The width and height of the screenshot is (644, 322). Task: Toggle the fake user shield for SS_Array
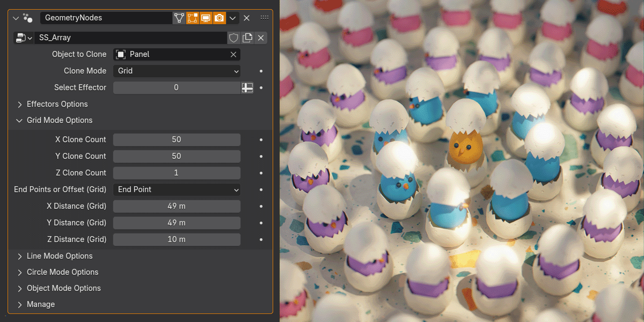pyautogui.click(x=233, y=38)
